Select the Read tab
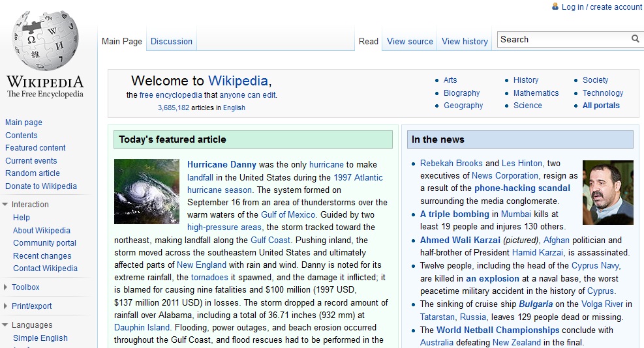Image resolution: width=644 pixels, height=348 pixels. [x=369, y=42]
